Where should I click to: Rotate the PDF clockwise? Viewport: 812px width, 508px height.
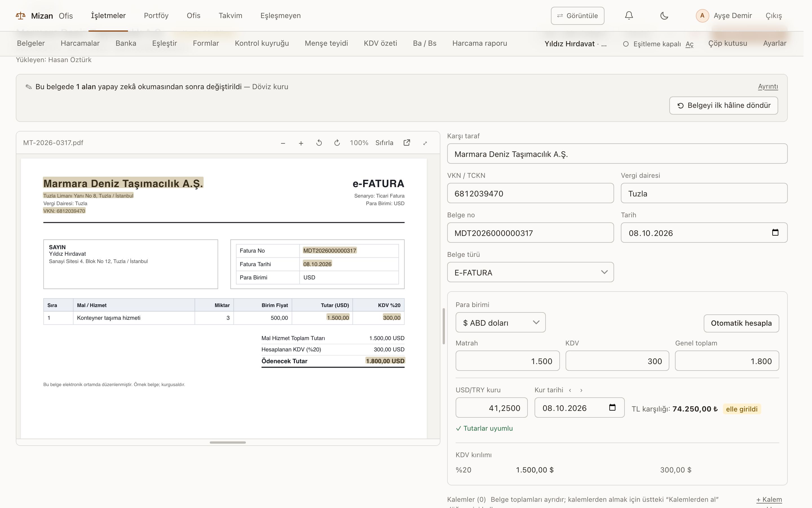point(337,143)
